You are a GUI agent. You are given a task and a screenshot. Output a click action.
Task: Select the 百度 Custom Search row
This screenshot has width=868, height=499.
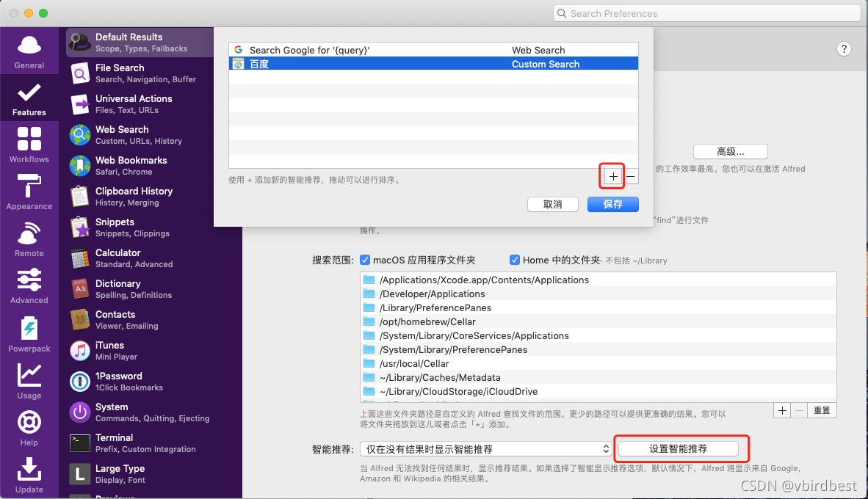coord(433,64)
